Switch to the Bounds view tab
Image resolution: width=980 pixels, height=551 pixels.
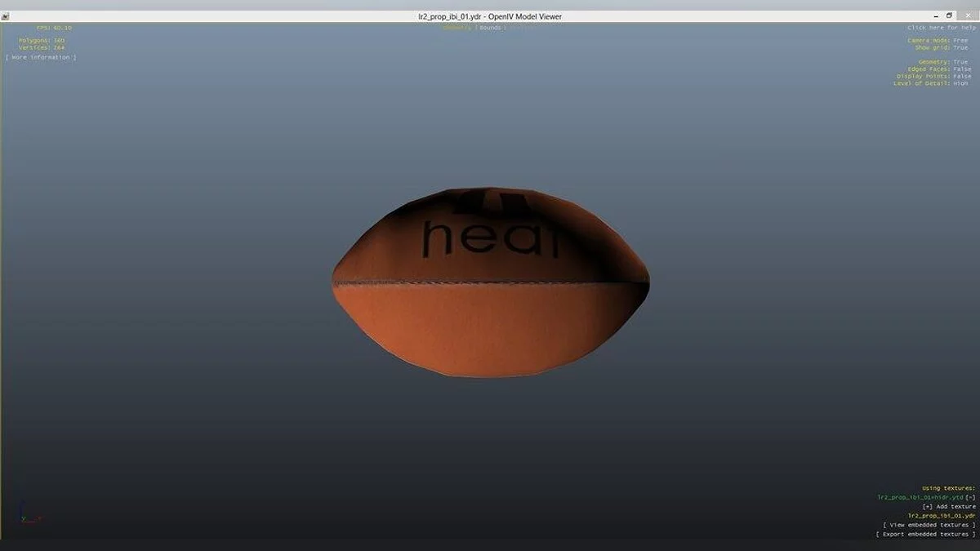pos(490,28)
